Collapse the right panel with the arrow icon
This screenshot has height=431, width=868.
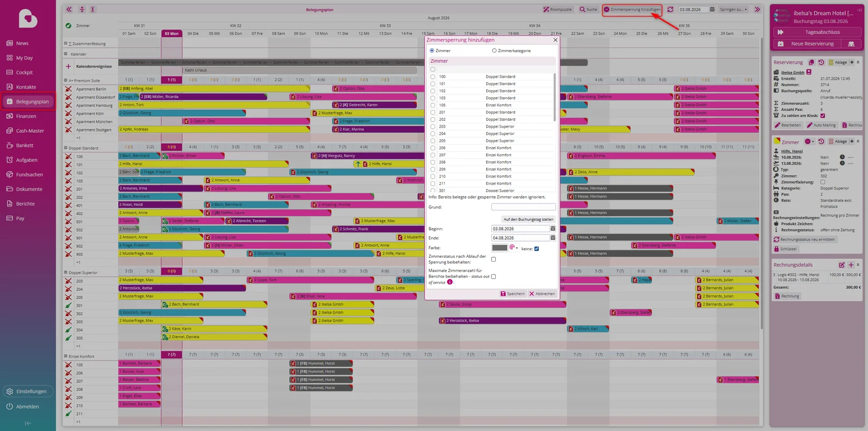(859, 10)
